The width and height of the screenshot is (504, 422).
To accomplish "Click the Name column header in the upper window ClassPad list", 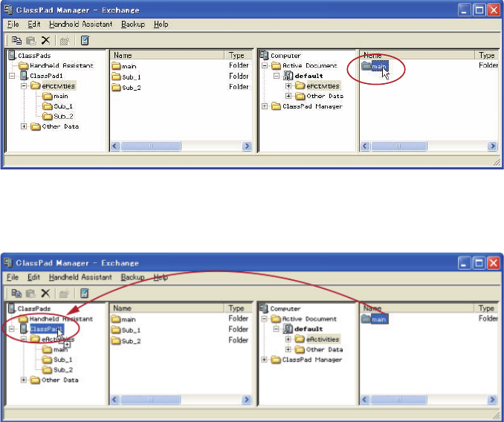I will pos(167,55).
